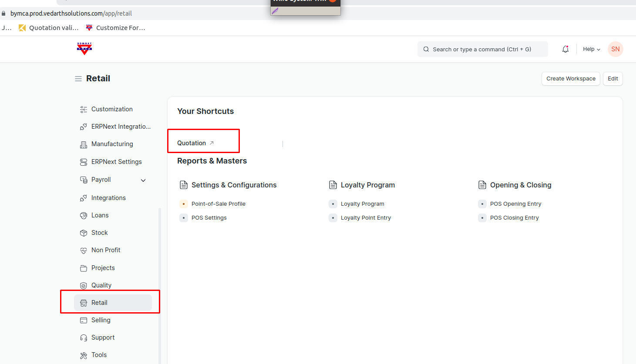Toggle sidebar with hamburger menu icon
The width and height of the screenshot is (636, 364).
pyautogui.click(x=78, y=79)
